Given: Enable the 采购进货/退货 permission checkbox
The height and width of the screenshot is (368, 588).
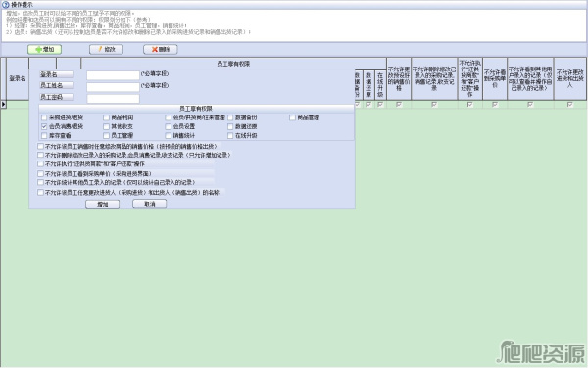Looking at the screenshot, I should coord(44,117).
